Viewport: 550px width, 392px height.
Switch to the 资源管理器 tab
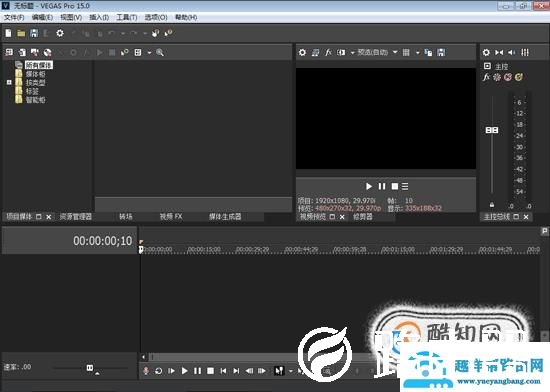(x=75, y=217)
